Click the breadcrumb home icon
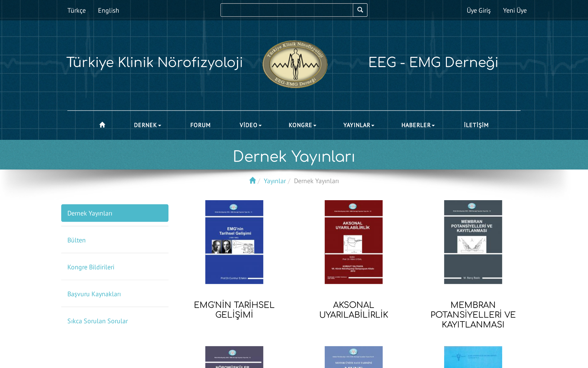Screen dimensions: 588x368 pyautogui.click(x=253, y=180)
